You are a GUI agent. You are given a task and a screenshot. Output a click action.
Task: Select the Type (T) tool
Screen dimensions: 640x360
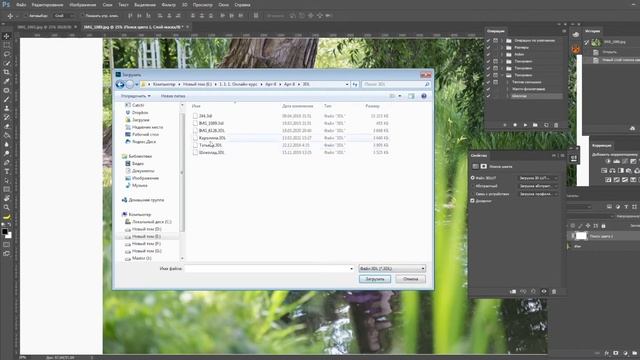pyautogui.click(x=7, y=171)
